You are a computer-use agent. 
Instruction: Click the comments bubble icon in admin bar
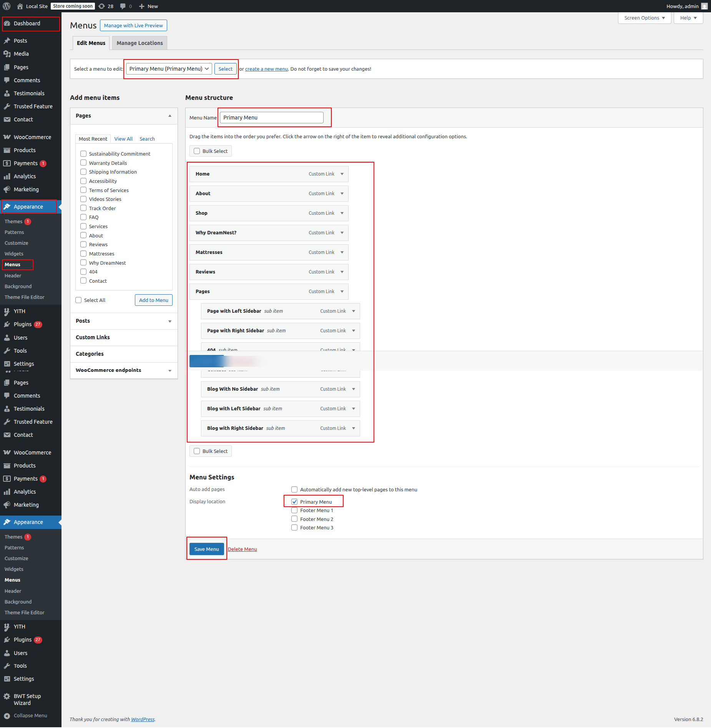[123, 6]
